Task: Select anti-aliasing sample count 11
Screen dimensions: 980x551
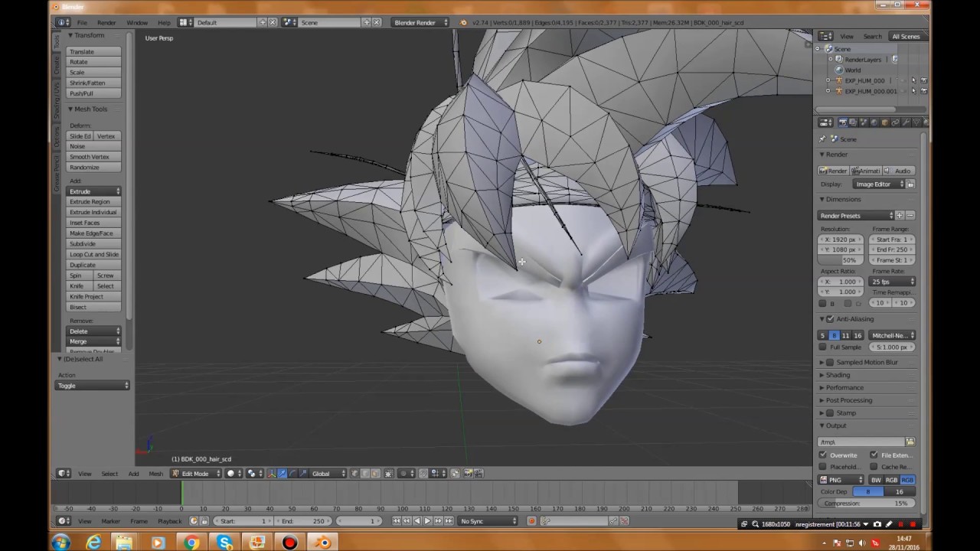Action: coord(845,335)
